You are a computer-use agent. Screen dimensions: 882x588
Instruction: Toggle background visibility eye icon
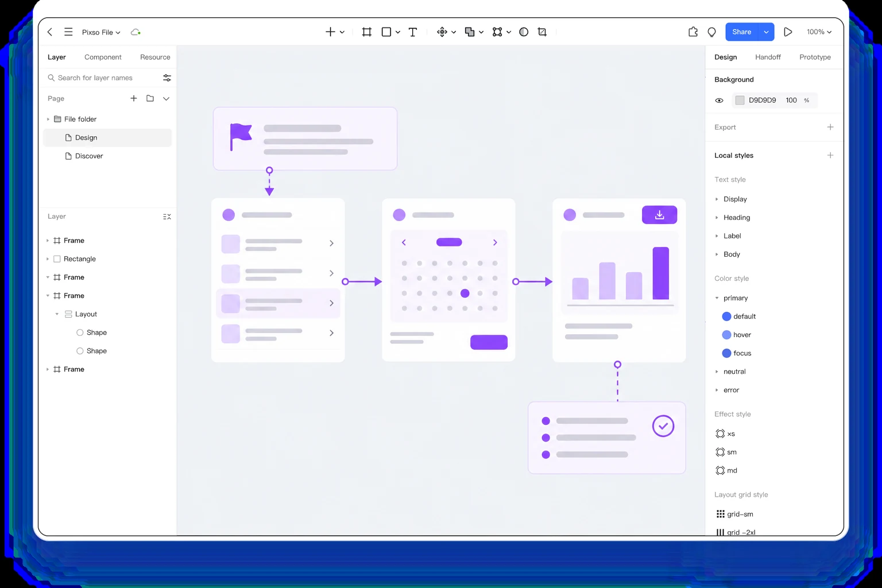[x=719, y=100]
